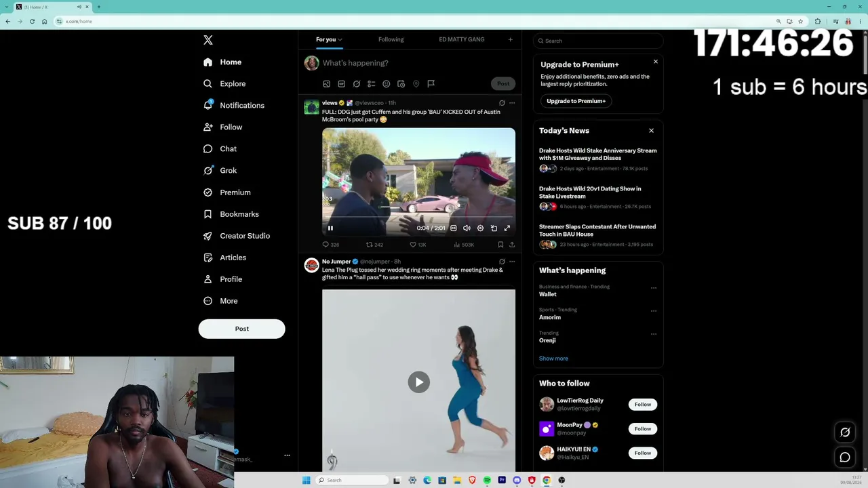This screenshot has height=488, width=868.
Task: Open options for Wallet trend
Action: pos(654,288)
